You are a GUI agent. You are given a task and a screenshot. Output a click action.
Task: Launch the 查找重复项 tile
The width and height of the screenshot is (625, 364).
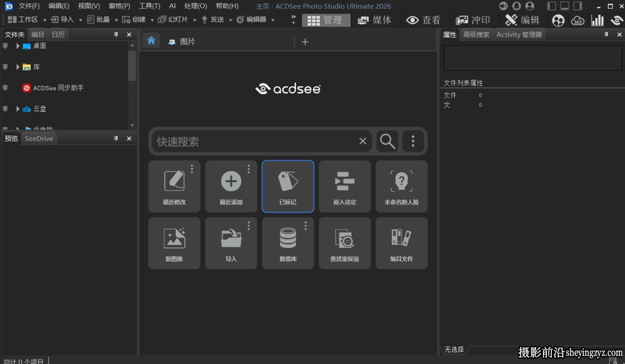click(345, 243)
